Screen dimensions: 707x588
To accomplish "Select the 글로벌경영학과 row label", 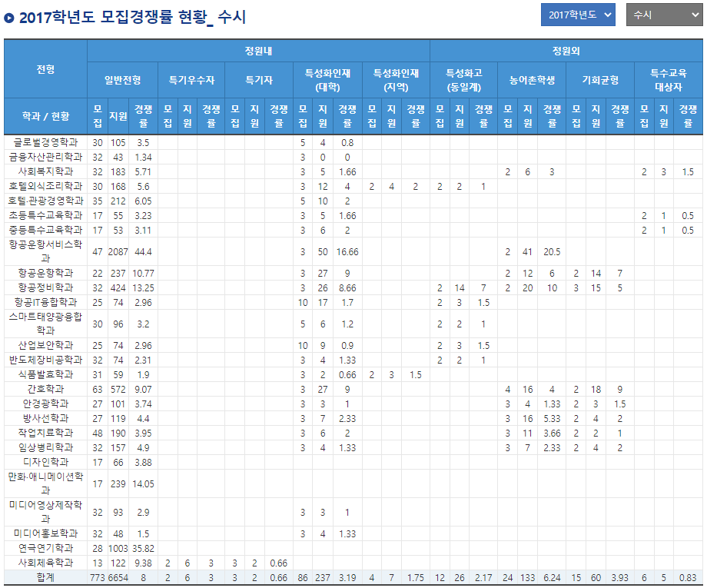I will click(45, 142).
